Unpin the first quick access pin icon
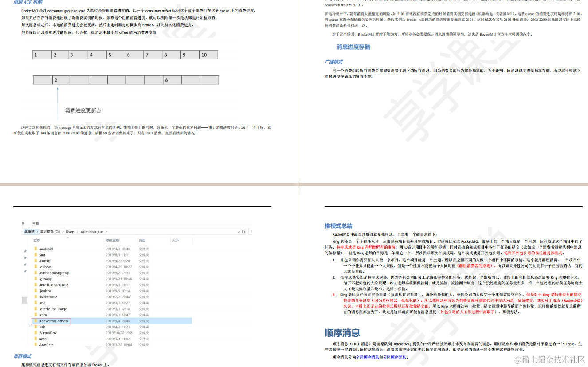Viewport: 588px width, 367px height. click(x=25, y=251)
